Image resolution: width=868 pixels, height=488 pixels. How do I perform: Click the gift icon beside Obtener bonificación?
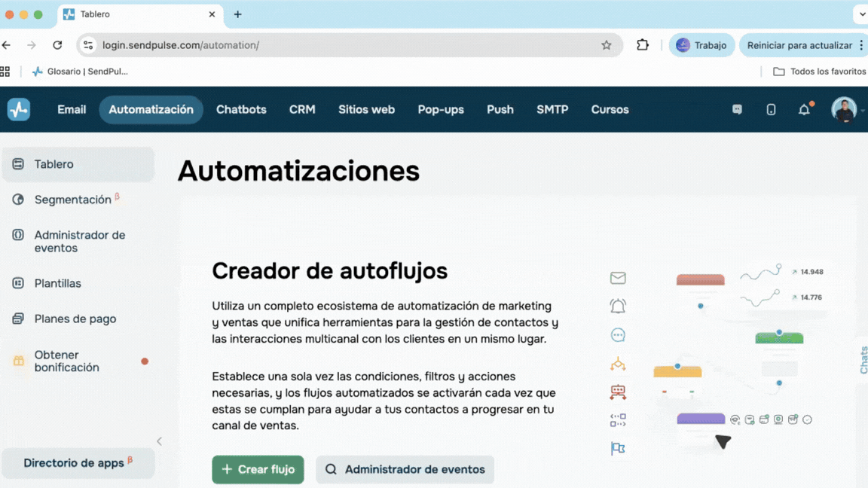(x=18, y=361)
